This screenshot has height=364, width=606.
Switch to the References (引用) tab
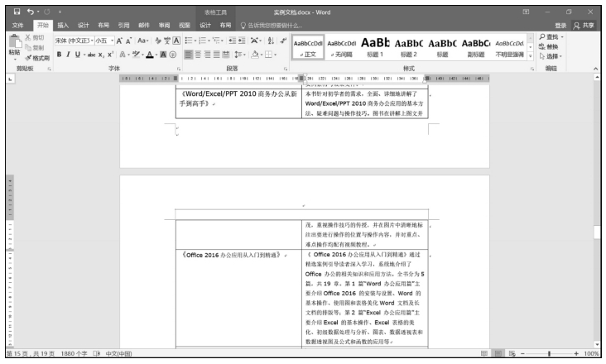(123, 26)
